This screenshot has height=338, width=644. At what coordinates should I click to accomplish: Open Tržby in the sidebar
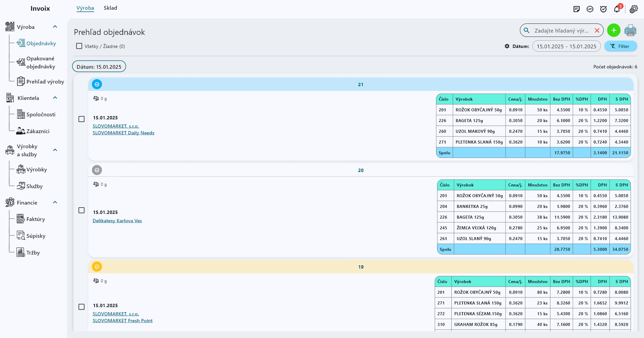[33, 253]
